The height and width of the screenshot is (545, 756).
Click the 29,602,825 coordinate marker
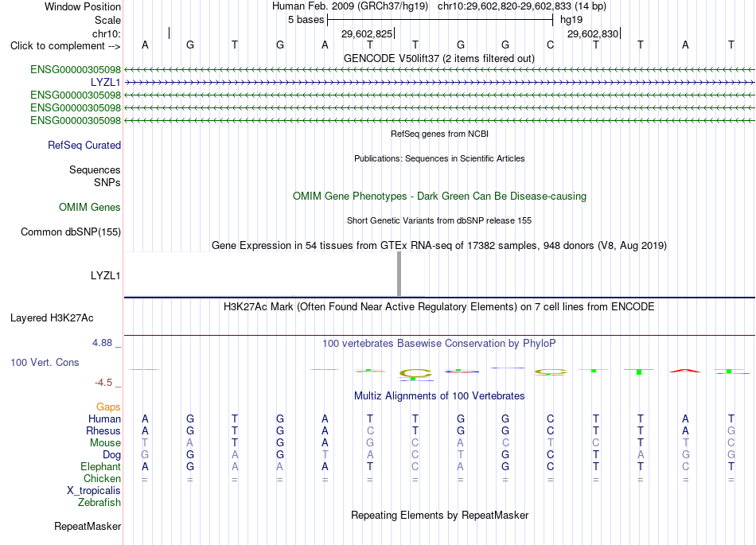[x=367, y=33]
